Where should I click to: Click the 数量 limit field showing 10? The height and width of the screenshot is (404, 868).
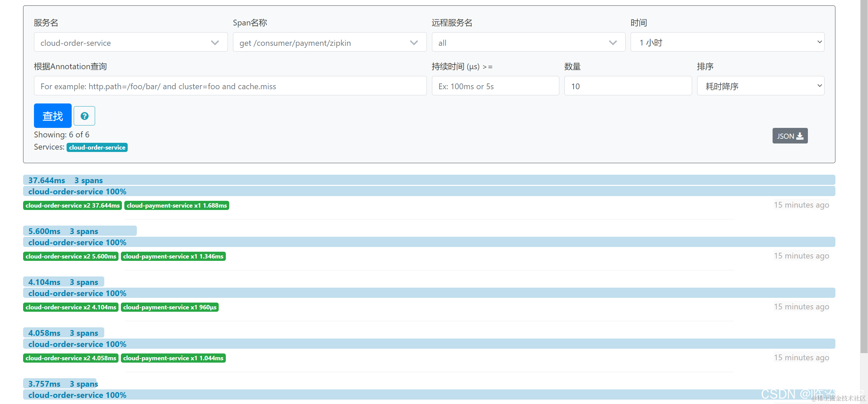pos(628,86)
